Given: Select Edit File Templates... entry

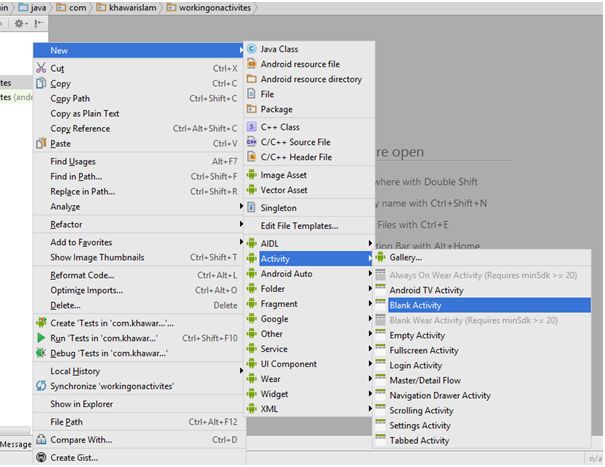Looking at the screenshot, I should pyautogui.click(x=299, y=226).
